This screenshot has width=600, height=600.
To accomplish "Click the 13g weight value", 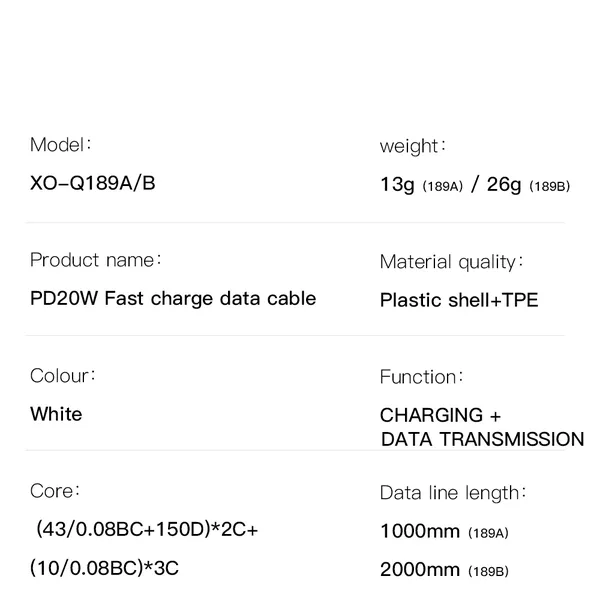I will click(397, 185).
